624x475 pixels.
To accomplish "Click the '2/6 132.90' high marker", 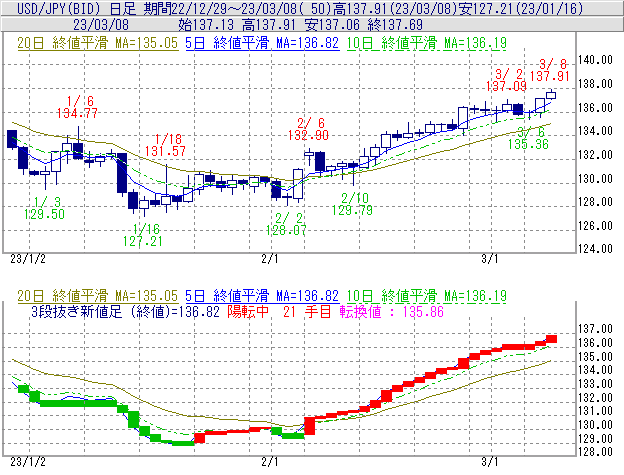I will pos(308,129).
